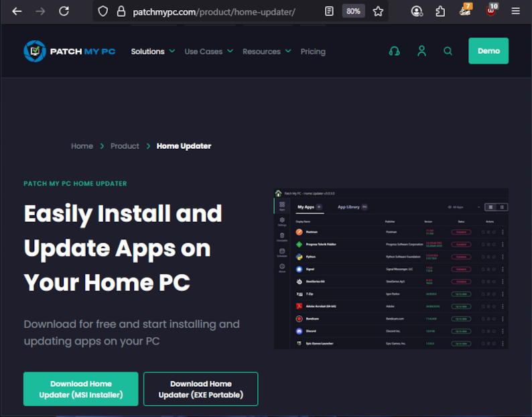Open the site search magnifier icon
The image size is (532, 417).
[448, 51]
